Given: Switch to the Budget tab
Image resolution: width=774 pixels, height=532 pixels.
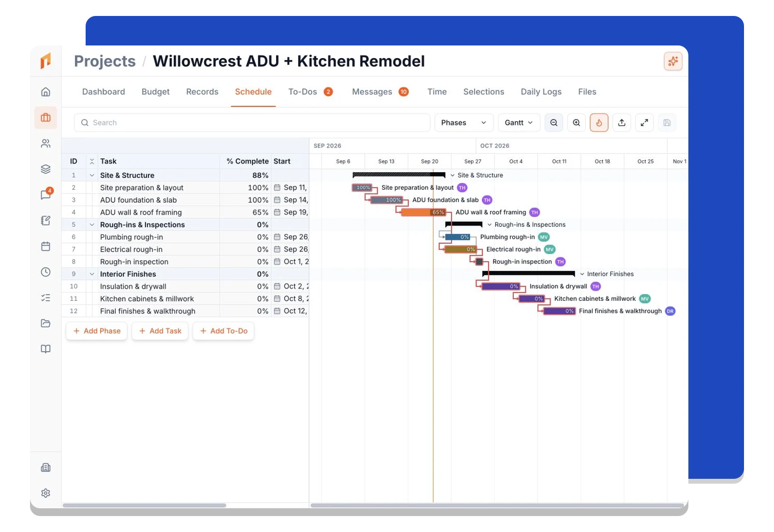Looking at the screenshot, I should 156,92.
